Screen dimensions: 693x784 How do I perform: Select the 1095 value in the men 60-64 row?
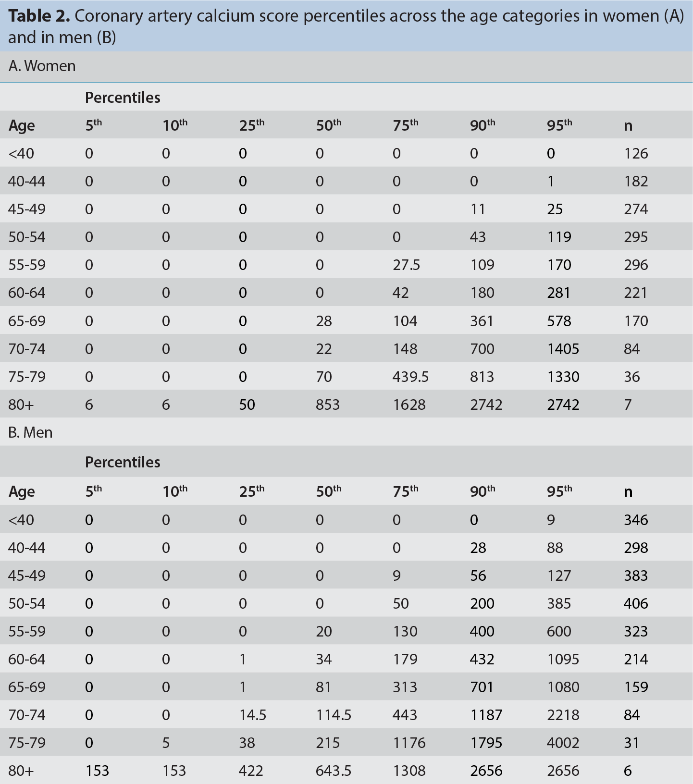click(x=563, y=659)
